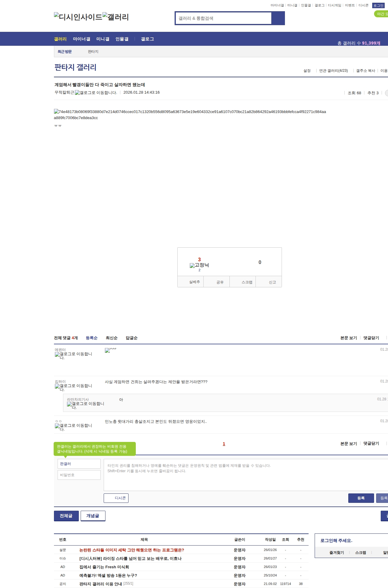Open the 디시인사이드 logo image link
Screen dimensions: 388x588
point(78,17)
